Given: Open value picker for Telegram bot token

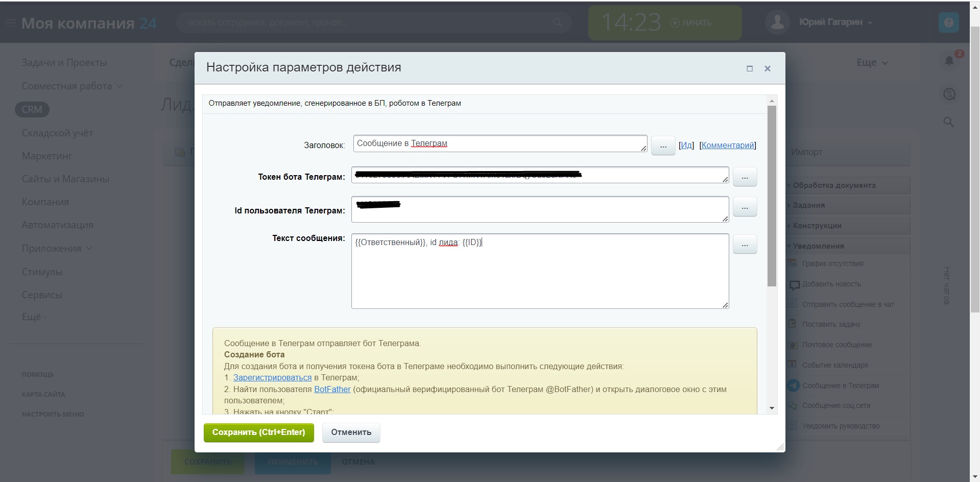Looking at the screenshot, I should [x=745, y=177].
